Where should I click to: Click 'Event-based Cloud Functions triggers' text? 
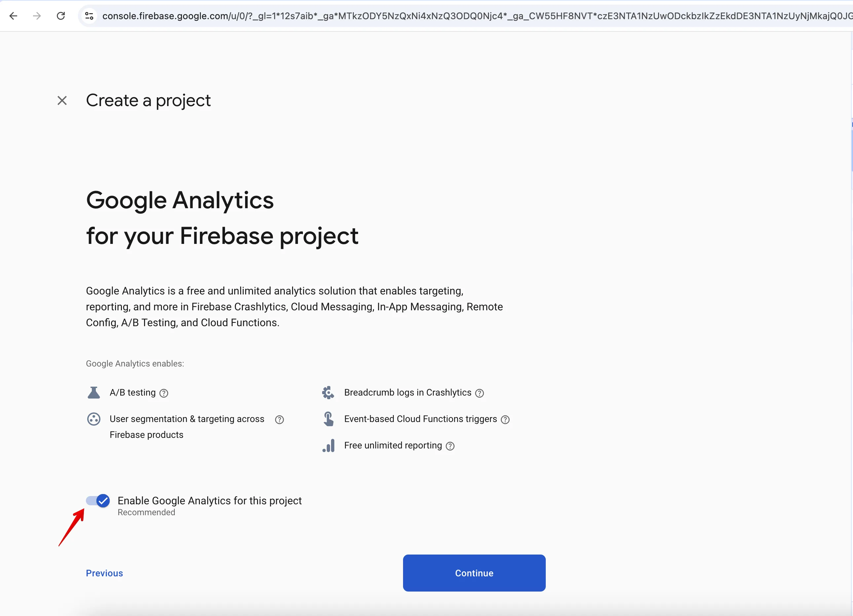(421, 419)
